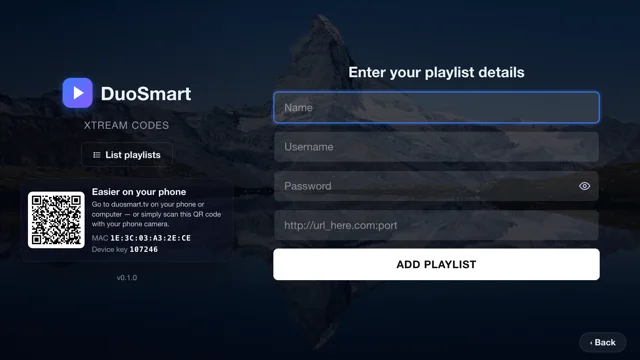Show password using the eye icon
640x360 pixels.
click(x=584, y=186)
